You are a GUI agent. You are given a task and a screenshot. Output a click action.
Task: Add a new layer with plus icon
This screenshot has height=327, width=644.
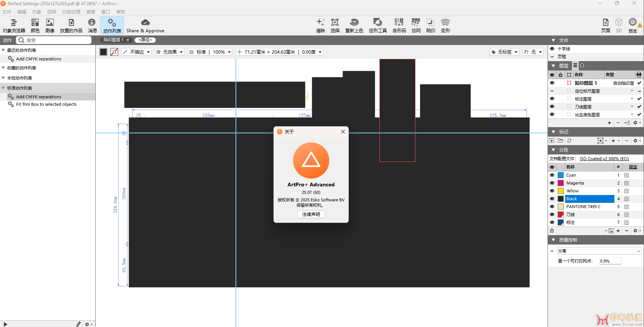[609, 123]
